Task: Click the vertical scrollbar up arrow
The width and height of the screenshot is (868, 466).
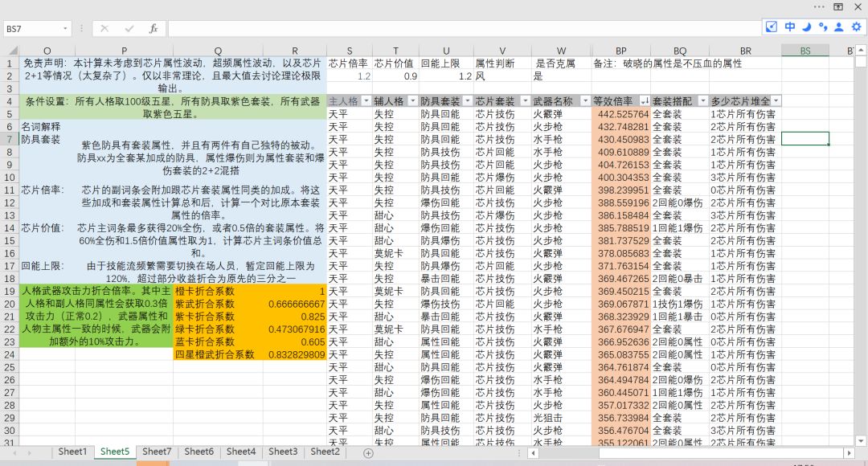Action: click(861, 50)
